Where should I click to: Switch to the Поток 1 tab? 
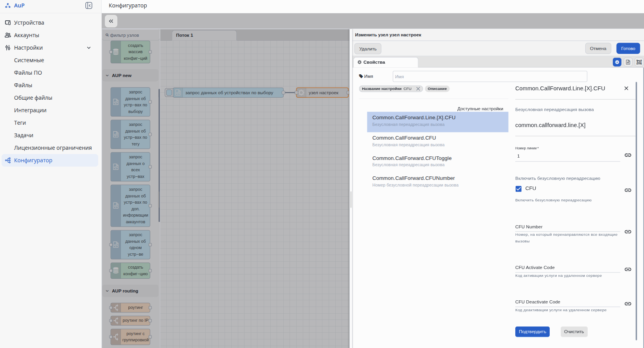pyautogui.click(x=204, y=35)
